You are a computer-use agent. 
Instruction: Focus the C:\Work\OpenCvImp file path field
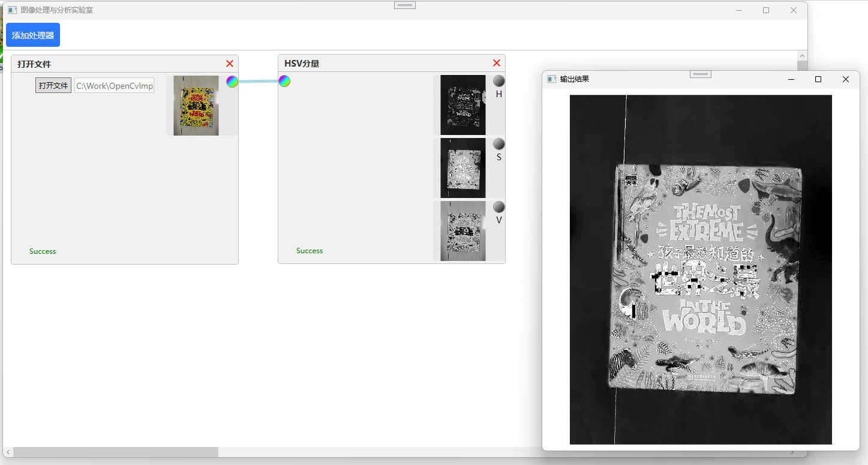click(x=115, y=85)
